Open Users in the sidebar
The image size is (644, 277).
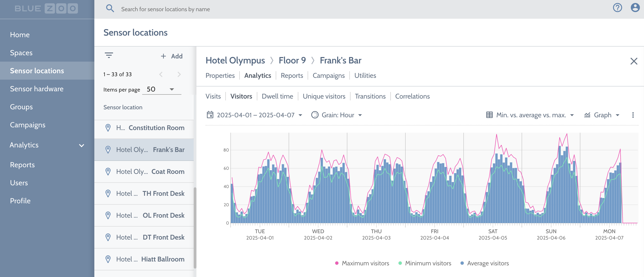point(19,183)
